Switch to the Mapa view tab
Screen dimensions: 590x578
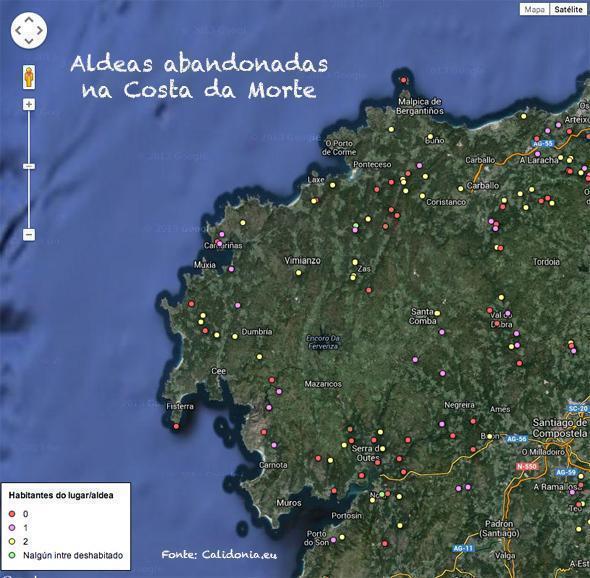pyautogui.click(x=534, y=9)
